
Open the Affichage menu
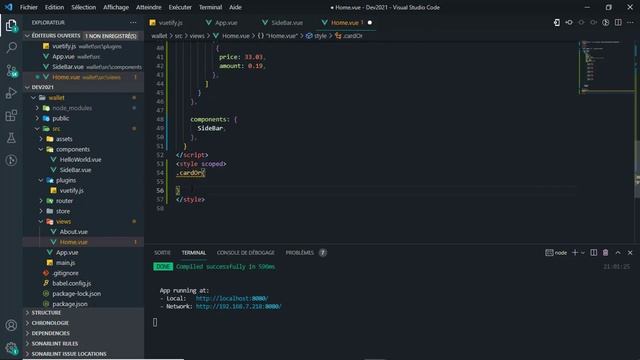pos(116,7)
